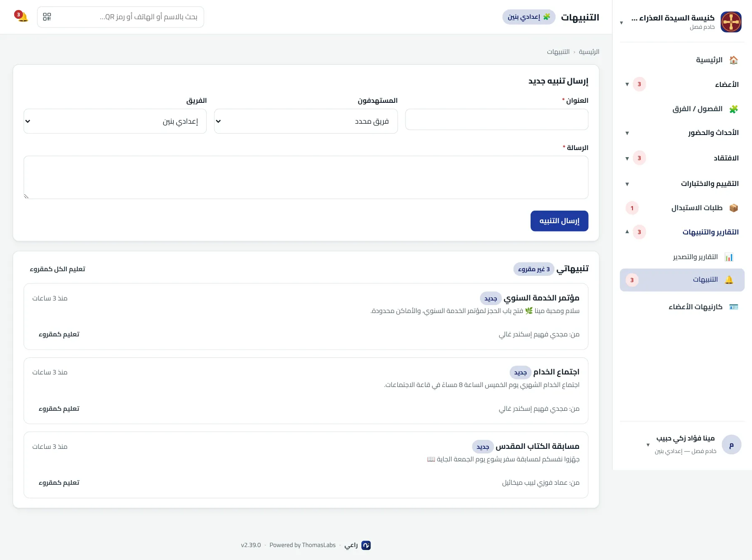The image size is (752, 560).
Task: Go to الرئيسية via the home icon
Action: [733, 60]
